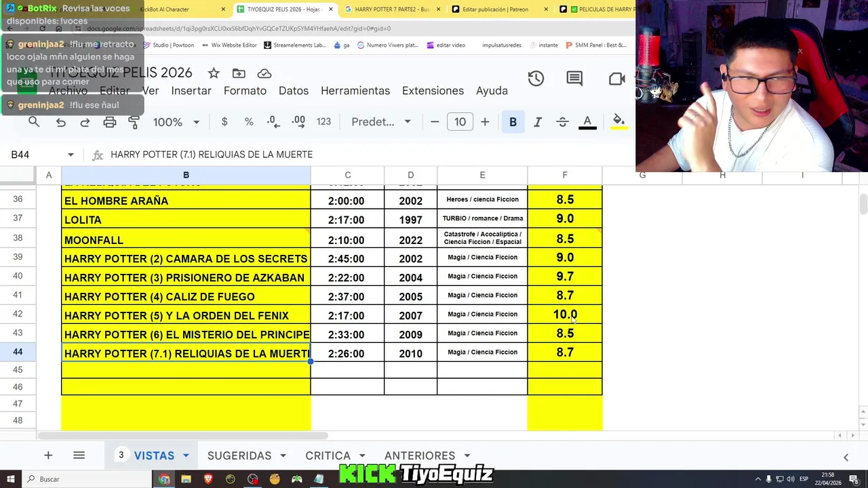The height and width of the screenshot is (488, 868).
Task: Toggle bold formatting
Action: [513, 122]
